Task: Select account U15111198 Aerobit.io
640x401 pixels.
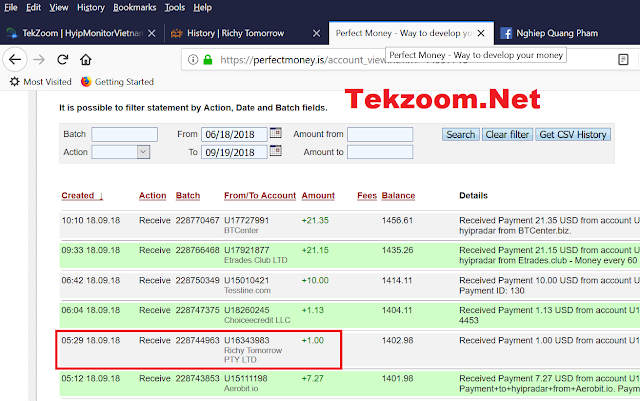Action: [246, 379]
